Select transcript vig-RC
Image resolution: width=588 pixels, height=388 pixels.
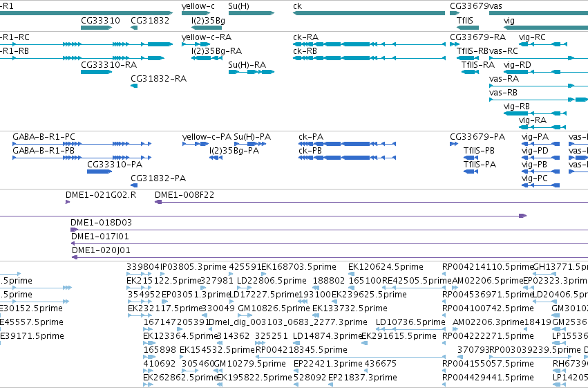(x=532, y=37)
